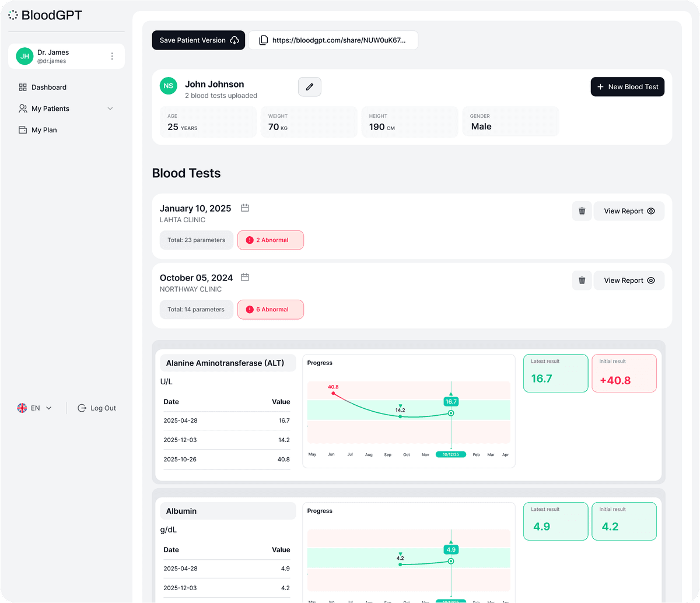The width and height of the screenshot is (700, 603).
Task: Click the 6 Abnormal badge
Action: (x=271, y=310)
